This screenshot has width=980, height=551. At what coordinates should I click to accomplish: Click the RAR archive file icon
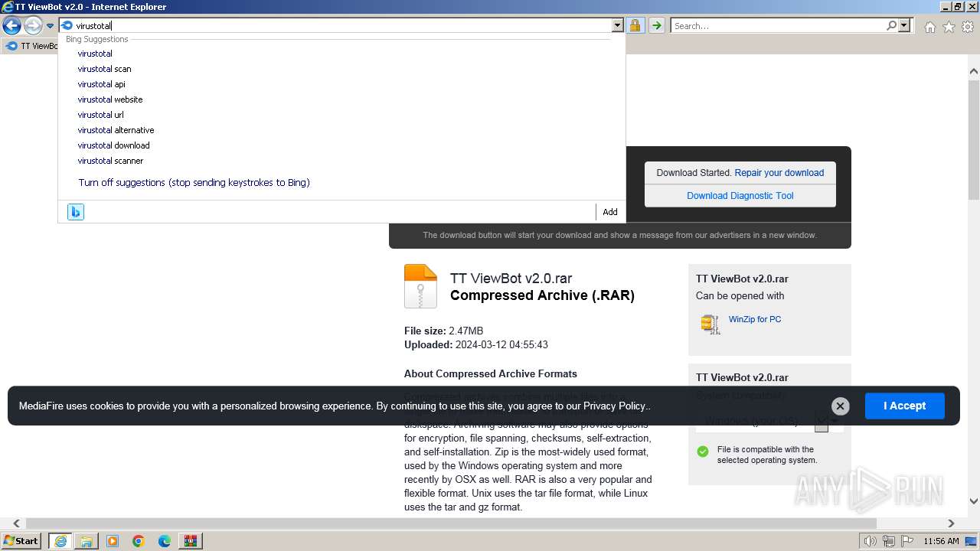(x=420, y=286)
